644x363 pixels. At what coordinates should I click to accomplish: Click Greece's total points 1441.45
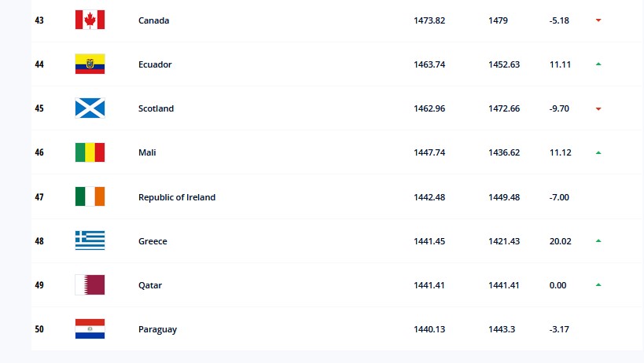coord(429,241)
